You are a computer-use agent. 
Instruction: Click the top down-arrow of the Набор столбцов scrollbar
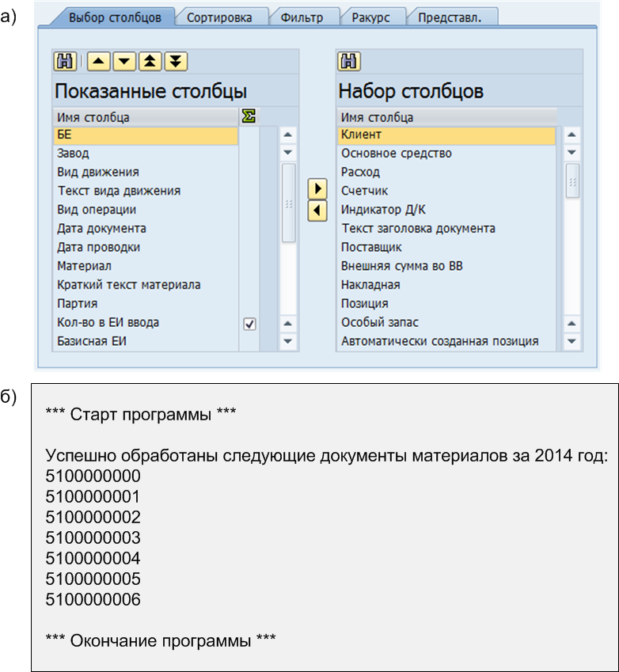(572, 152)
